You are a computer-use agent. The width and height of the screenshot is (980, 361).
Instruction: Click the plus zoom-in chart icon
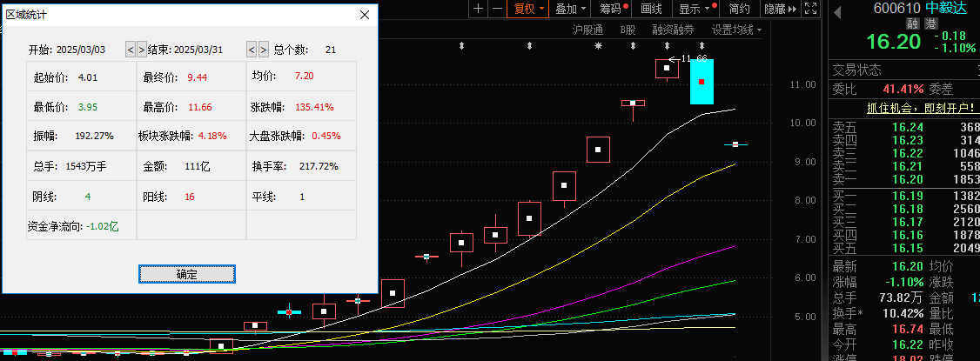pos(478,9)
